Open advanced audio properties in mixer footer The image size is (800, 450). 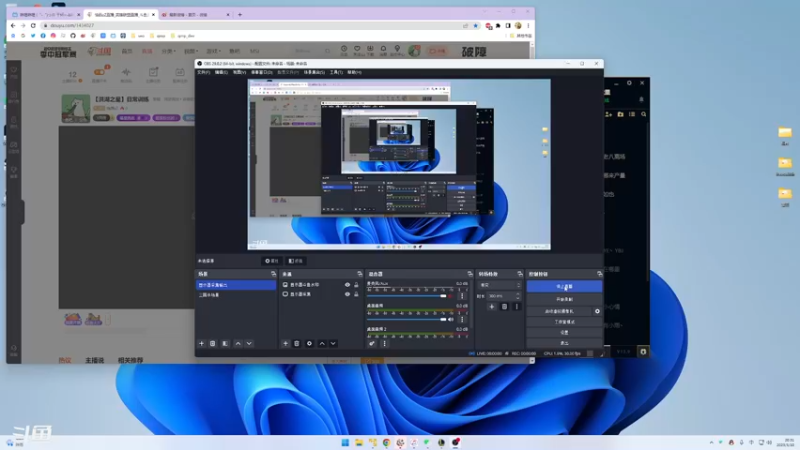[372, 343]
